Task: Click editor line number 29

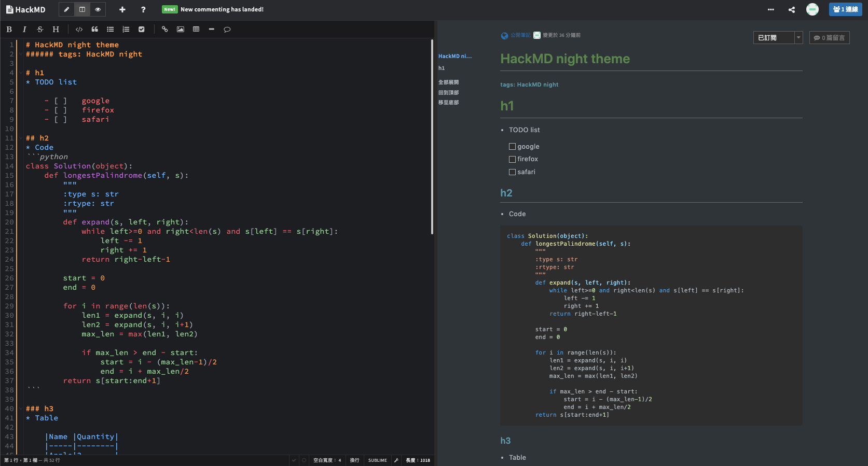Action: pos(9,306)
